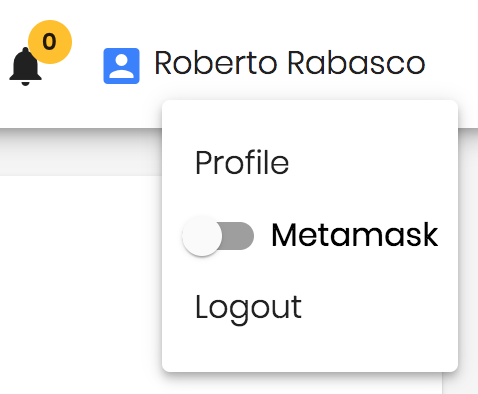478x394 pixels.
Task: Click the yellow notification count badge
Action: tap(50, 42)
